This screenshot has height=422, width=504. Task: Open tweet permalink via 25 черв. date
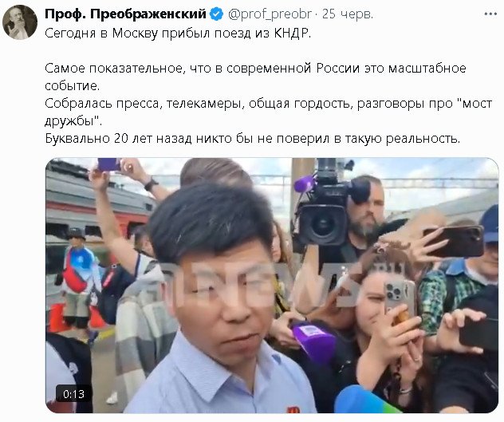[348, 14]
